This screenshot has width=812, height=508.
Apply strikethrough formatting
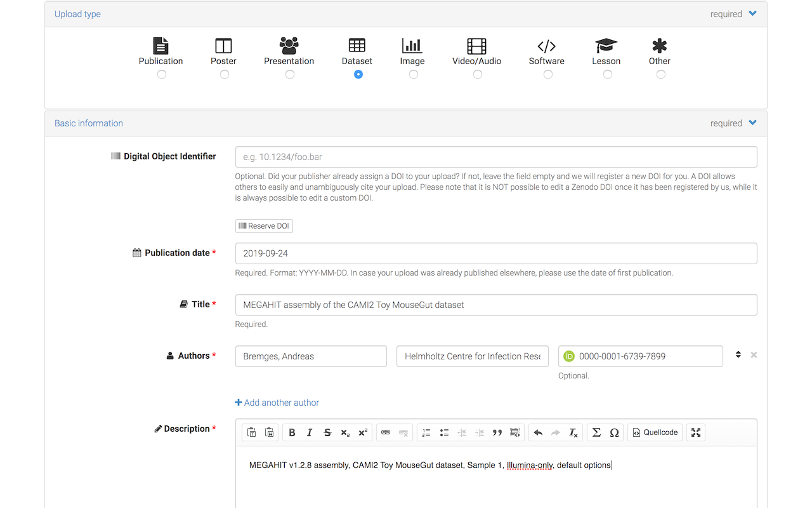click(x=327, y=432)
